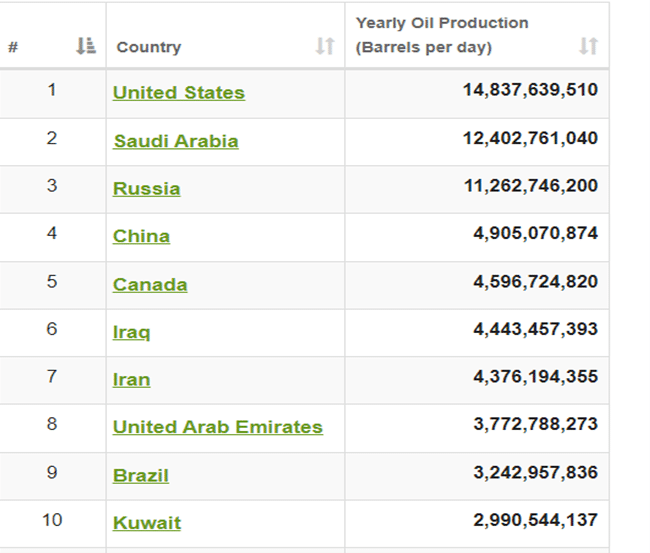Visit the Canada country page
Screen dimensions: 650x553
(150, 285)
